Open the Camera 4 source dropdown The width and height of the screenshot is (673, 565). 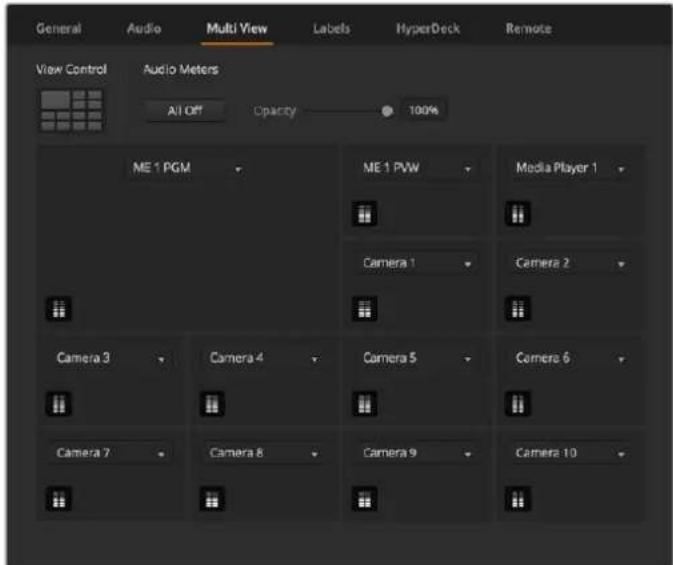(264, 358)
